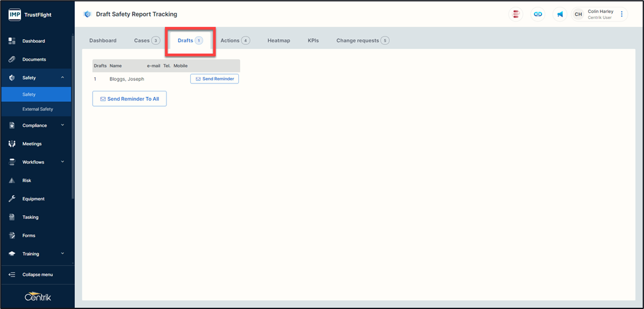The image size is (644, 309).
Task: Click the CH user avatar
Action: (578, 14)
